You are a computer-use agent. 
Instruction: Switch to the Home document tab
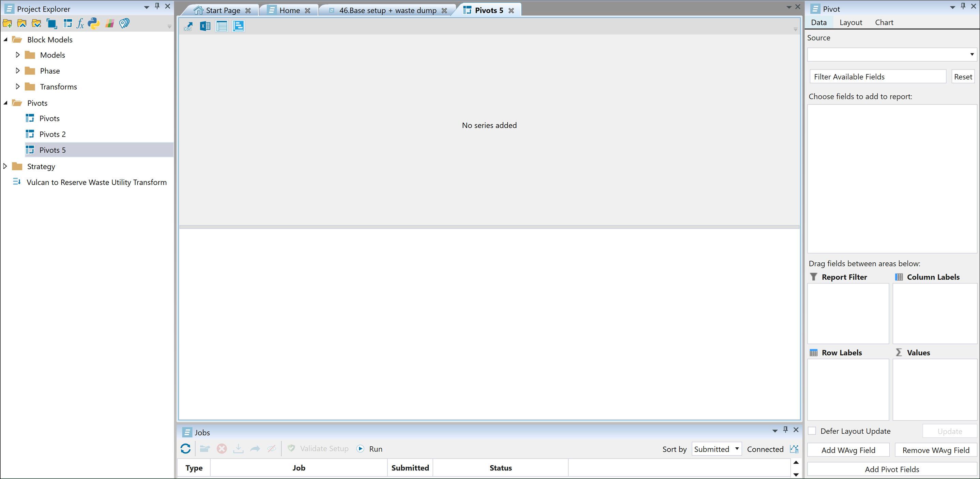tap(290, 10)
